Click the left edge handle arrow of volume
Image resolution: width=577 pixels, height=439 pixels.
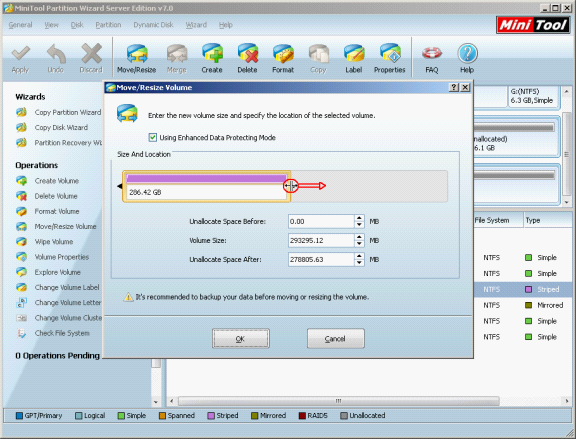(120, 186)
